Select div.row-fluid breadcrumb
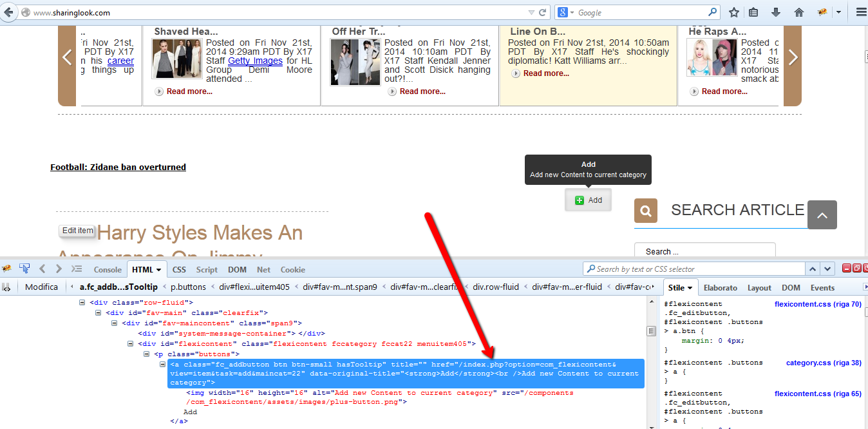 [496, 287]
